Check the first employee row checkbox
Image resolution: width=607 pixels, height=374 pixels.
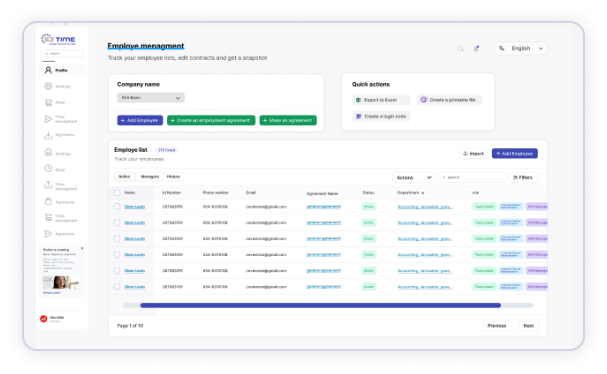point(117,207)
